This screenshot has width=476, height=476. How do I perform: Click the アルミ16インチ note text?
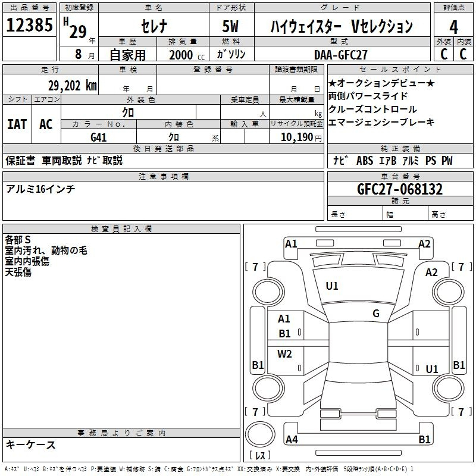click(40, 189)
